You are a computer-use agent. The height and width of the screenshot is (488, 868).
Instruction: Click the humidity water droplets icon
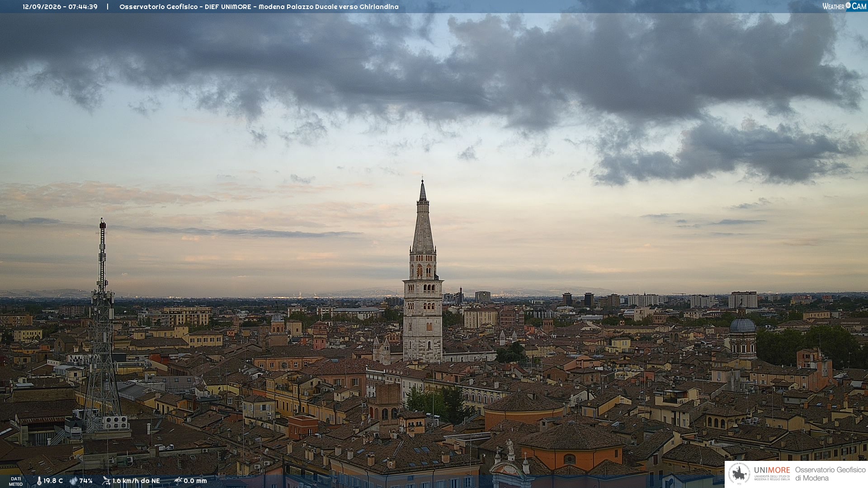tap(73, 481)
